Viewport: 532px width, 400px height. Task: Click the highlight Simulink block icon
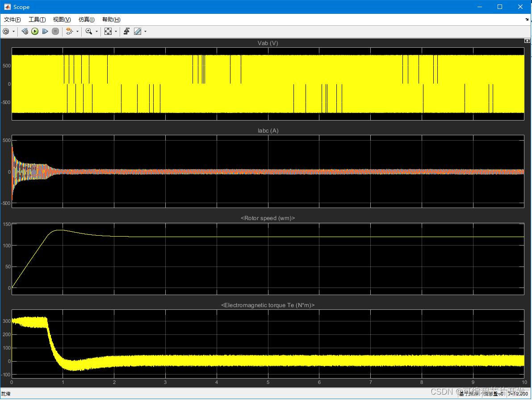point(69,32)
